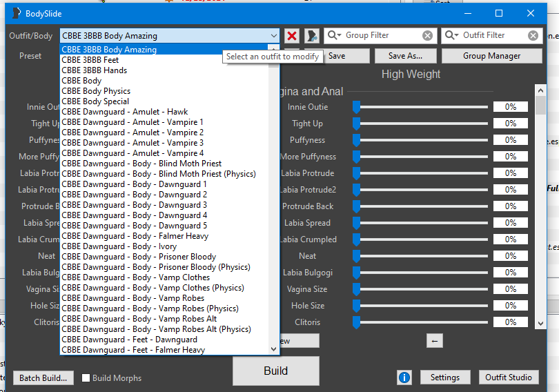Screen dimensions: 559x392
Task: Select Body - Vamp Robes Alt entry without Physics
Action: 164,318
